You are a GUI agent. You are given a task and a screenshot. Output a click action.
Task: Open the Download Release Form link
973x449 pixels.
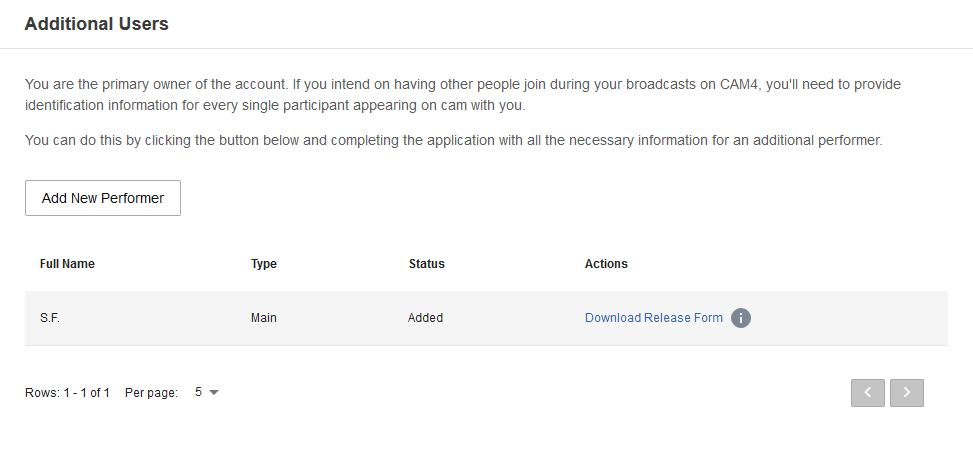coord(653,318)
